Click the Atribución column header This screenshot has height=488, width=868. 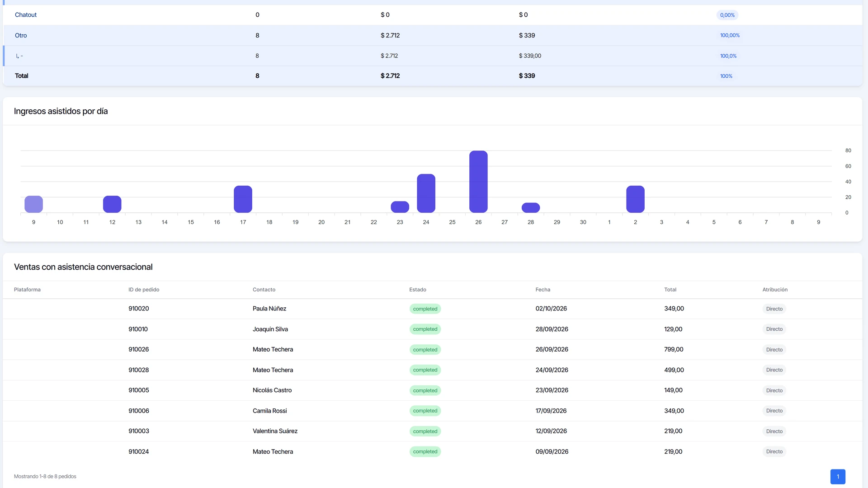(775, 290)
